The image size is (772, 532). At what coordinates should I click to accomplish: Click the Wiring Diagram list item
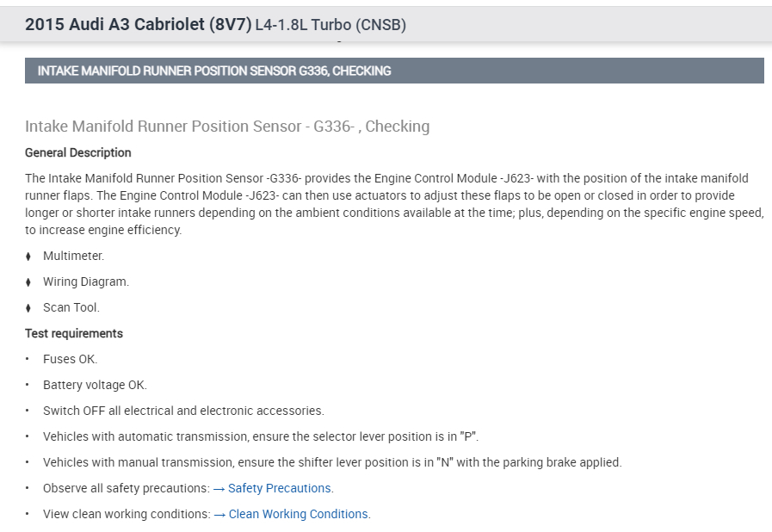[x=86, y=281]
